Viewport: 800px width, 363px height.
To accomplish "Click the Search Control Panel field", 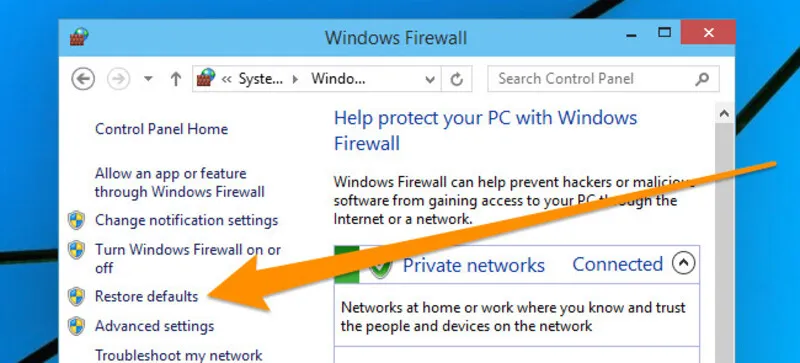I will [x=591, y=79].
